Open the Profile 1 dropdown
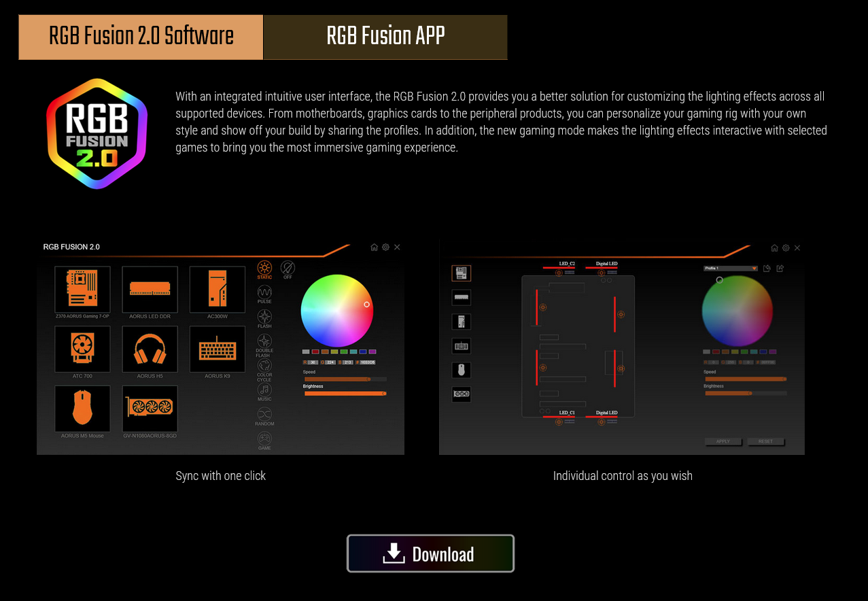The width and height of the screenshot is (868, 601). 731,269
